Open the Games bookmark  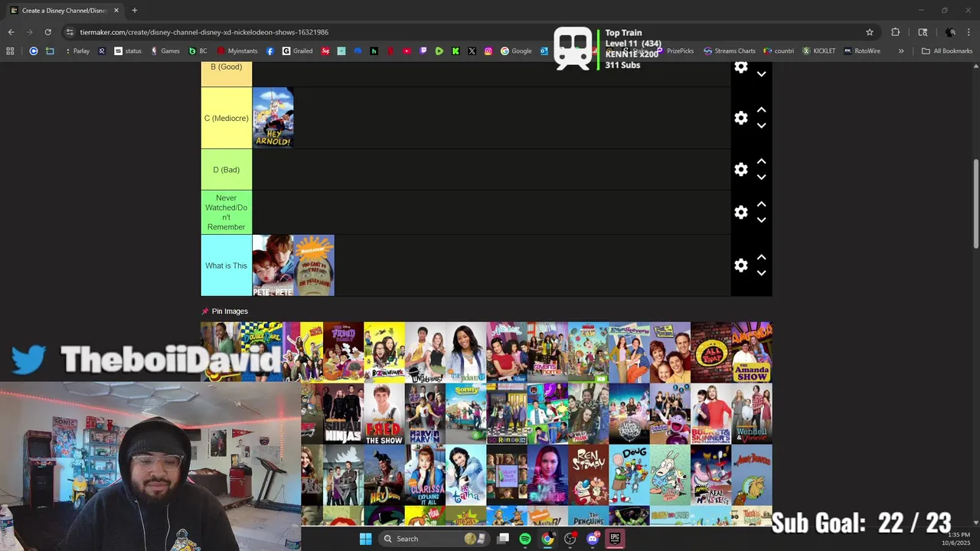coord(165,51)
